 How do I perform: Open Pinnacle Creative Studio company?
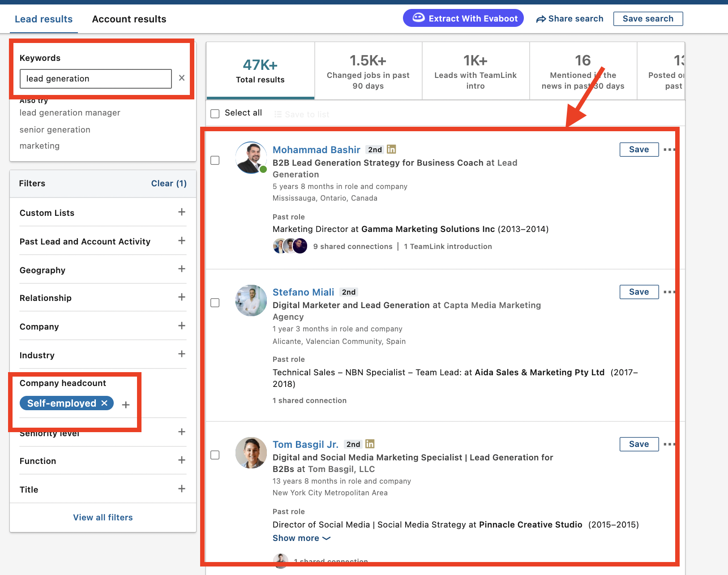pos(531,524)
